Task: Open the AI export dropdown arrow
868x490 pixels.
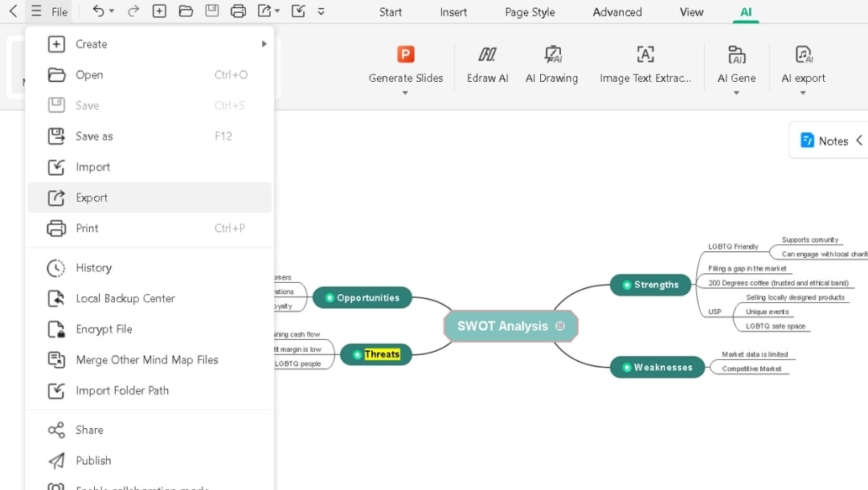Action: pos(803,93)
